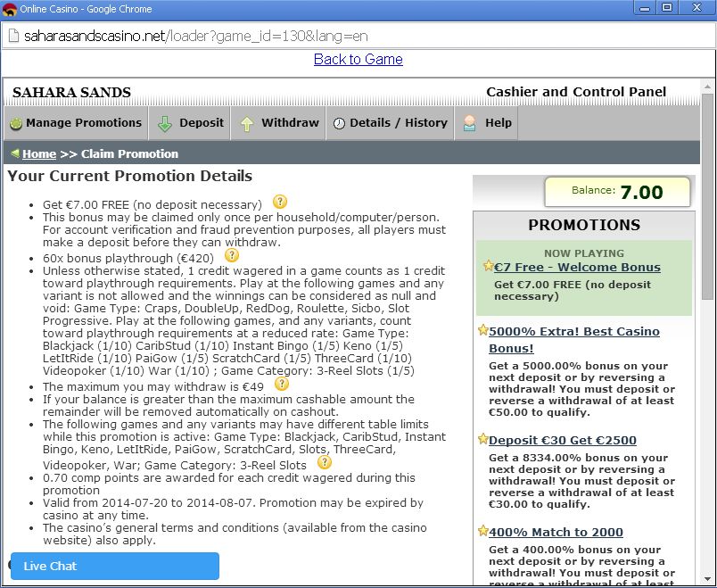Click star icon beside Deposit €30 Get €2500
The image size is (717, 588).
tap(483, 439)
